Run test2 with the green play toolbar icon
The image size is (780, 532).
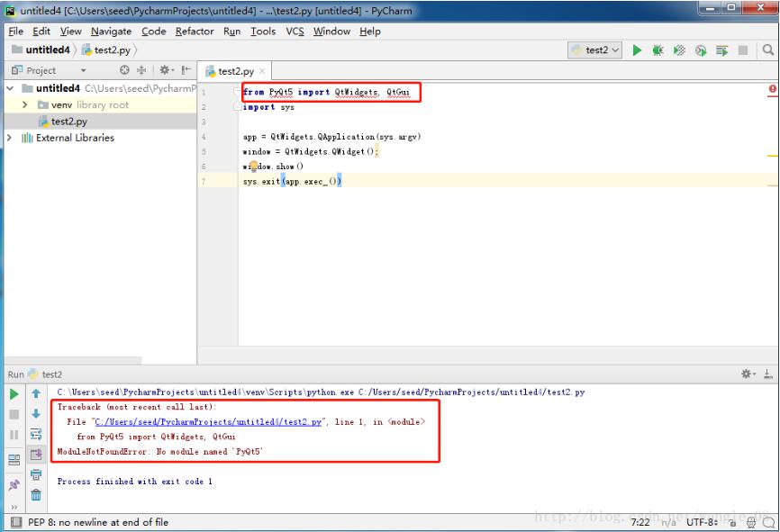click(x=637, y=50)
